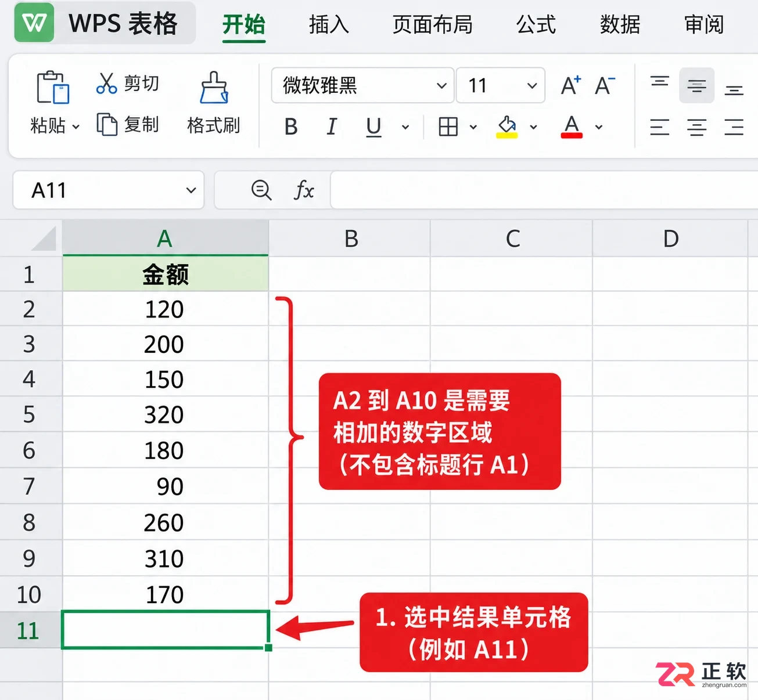Expand the Paste options arrow
This screenshot has height=700, width=758.
click(x=76, y=126)
